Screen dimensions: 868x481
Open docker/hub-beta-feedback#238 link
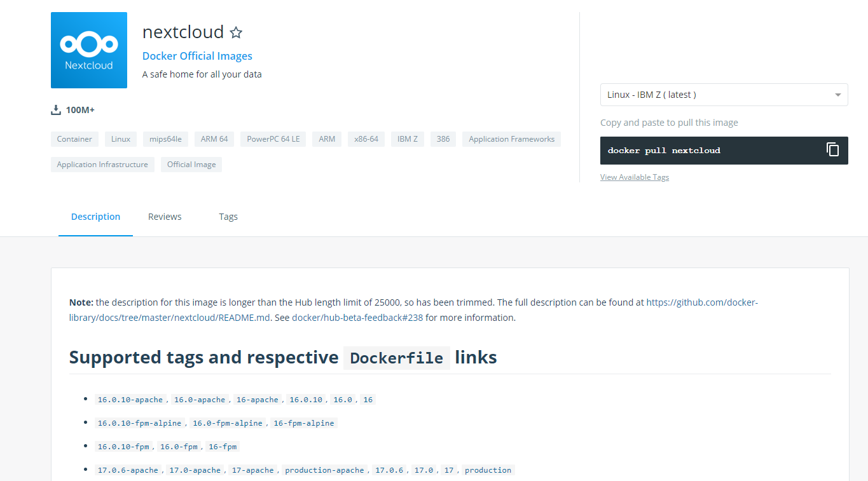(357, 318)
